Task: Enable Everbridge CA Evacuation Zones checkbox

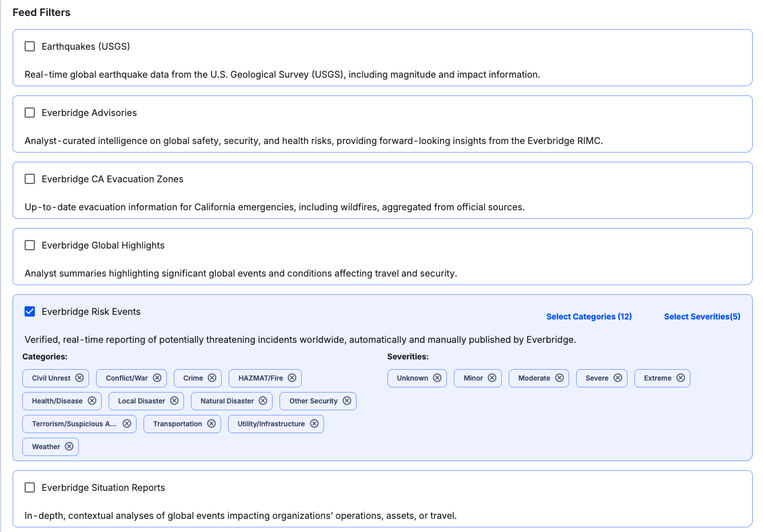Action: [30, 179]
